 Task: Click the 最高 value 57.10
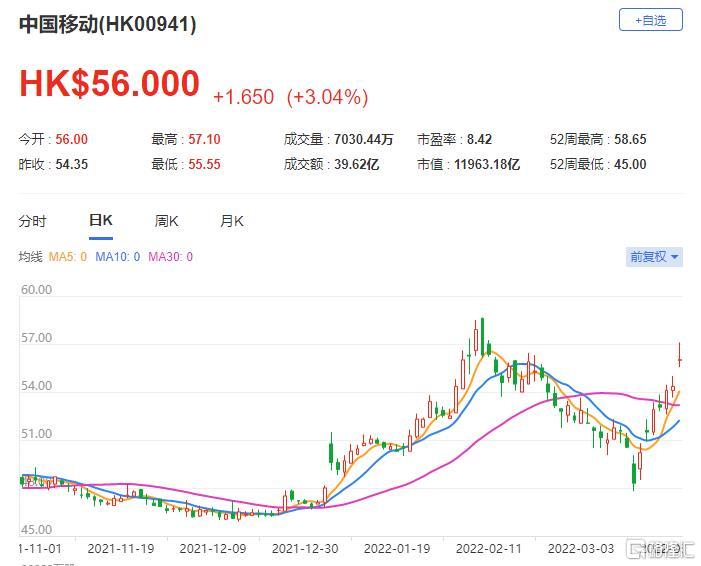click(x=204, y=139)
